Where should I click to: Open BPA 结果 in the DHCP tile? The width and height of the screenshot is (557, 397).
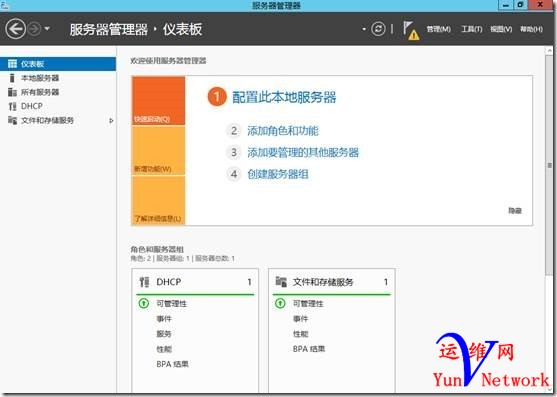coord(173,364)
